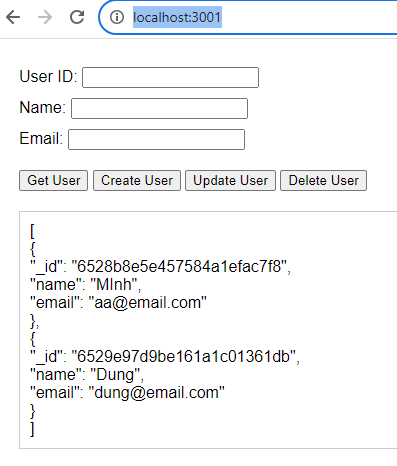Click the Get User button
The image size is (397, 466).
pos(53,181)
